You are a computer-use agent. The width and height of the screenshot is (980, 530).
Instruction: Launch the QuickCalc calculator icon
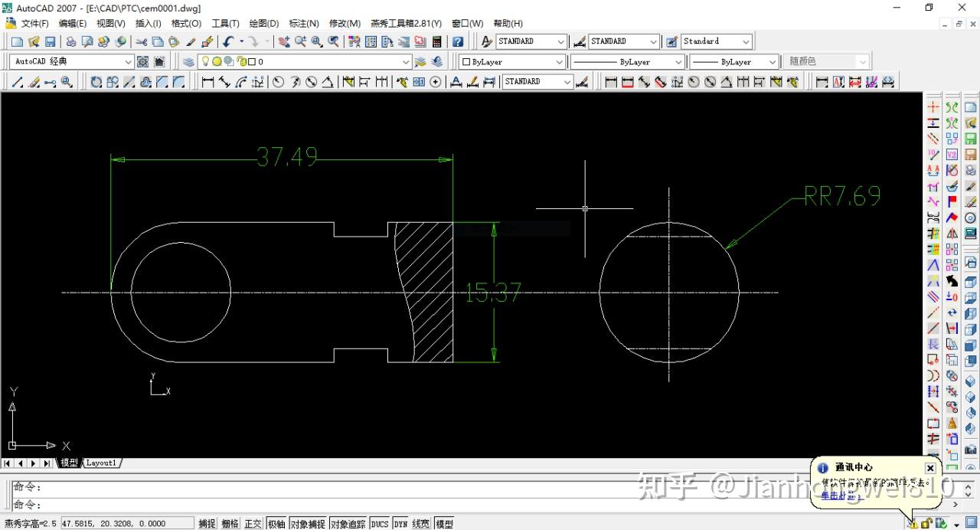(x=435, y=41)
